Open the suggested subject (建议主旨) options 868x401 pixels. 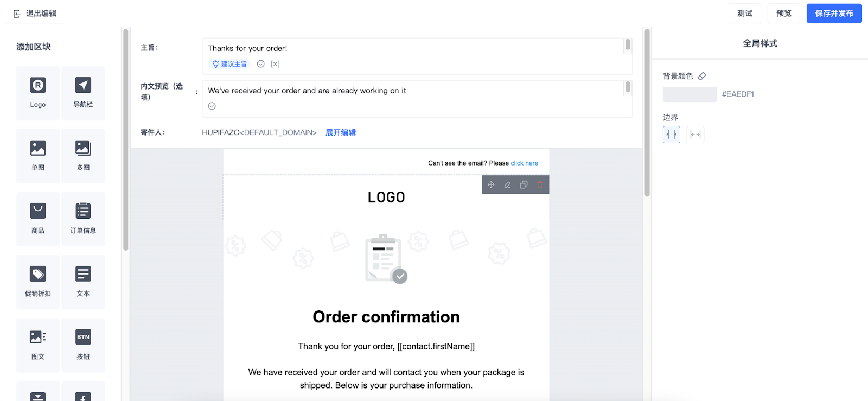point(229,64)
